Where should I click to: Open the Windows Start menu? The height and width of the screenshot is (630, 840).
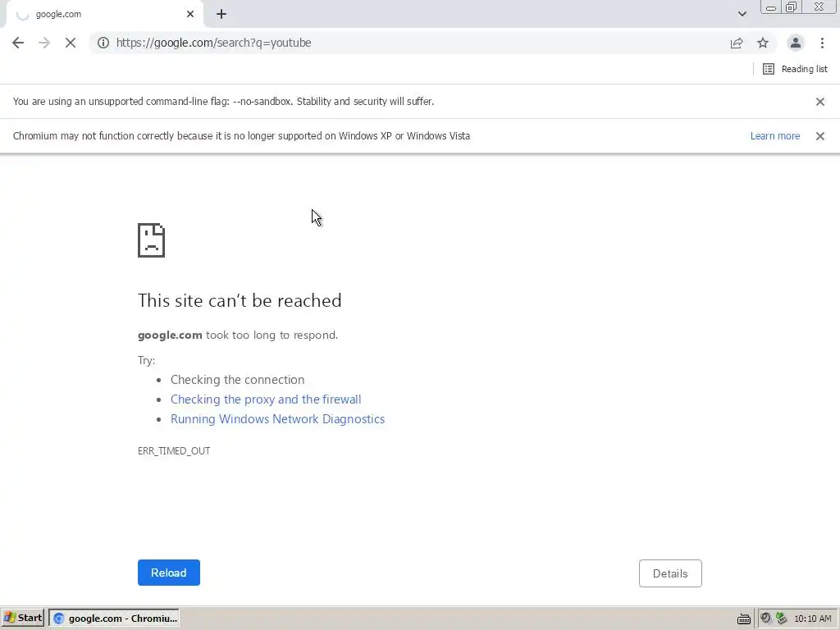(23, 619)
